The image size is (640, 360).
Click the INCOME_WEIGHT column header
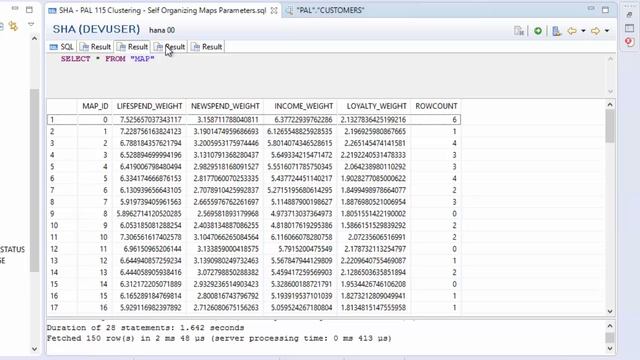tap(303, 106)
